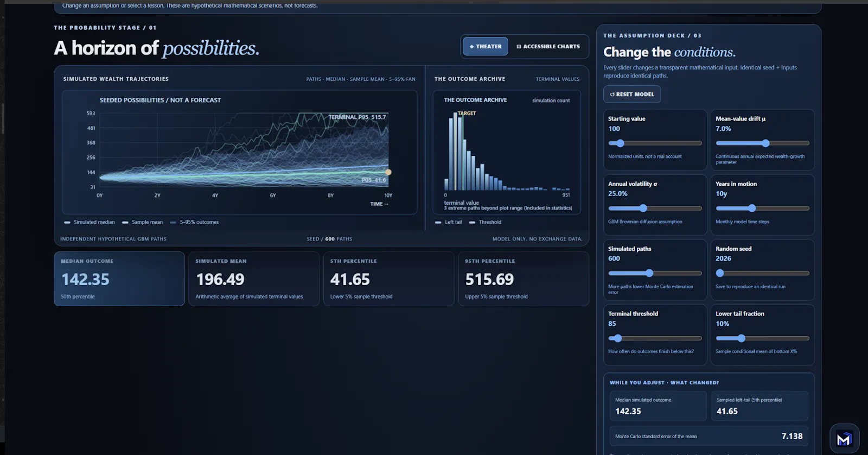Click the Terminal threshold value 85
The width and height of the screenshot is (868, 455).
click(x=612, y=324)
